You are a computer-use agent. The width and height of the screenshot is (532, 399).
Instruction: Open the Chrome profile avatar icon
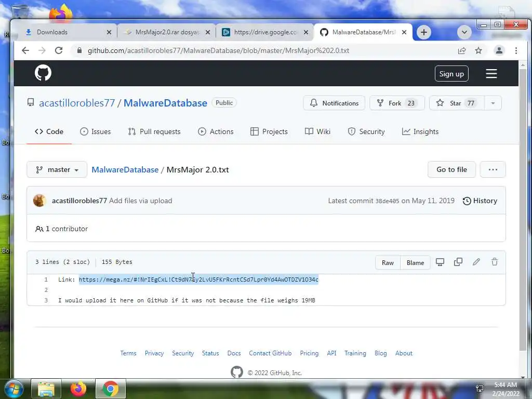(499, 50)
